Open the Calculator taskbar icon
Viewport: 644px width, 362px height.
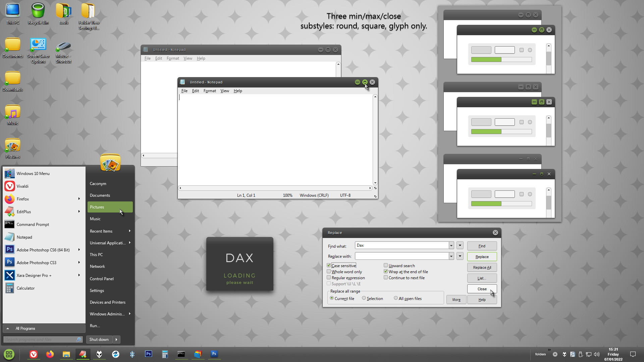tap(165, 354)
